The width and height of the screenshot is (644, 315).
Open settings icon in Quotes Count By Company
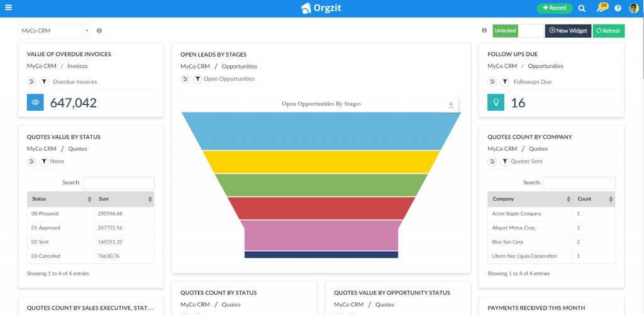click(492, 162)
